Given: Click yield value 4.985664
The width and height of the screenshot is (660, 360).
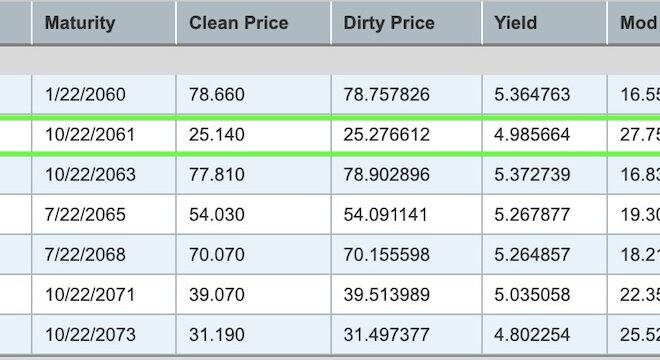Looking at the screenshot, I should (532, 135).
